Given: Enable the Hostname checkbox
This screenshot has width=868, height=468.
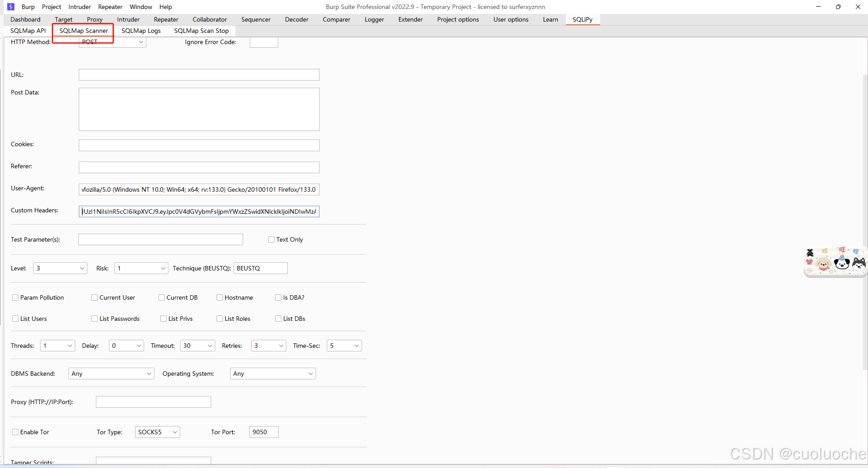Looking at the screenshot, I should click(x=220, y=297).
